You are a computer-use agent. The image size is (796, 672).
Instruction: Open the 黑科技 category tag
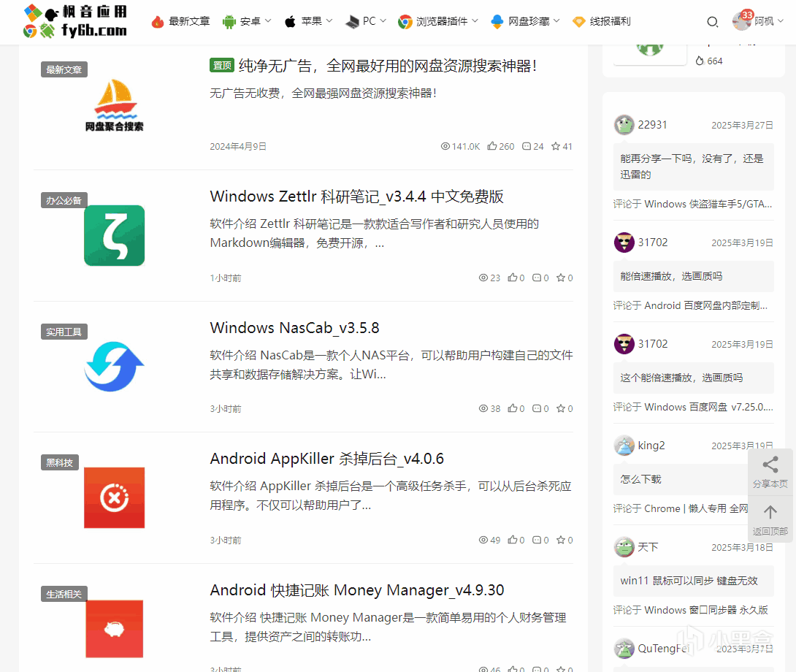tap(59, 462)
